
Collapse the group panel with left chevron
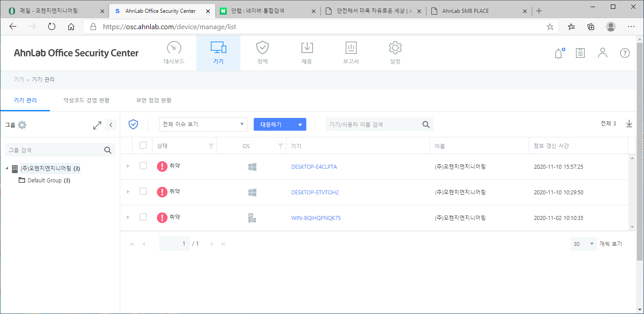tap(111, 125)
